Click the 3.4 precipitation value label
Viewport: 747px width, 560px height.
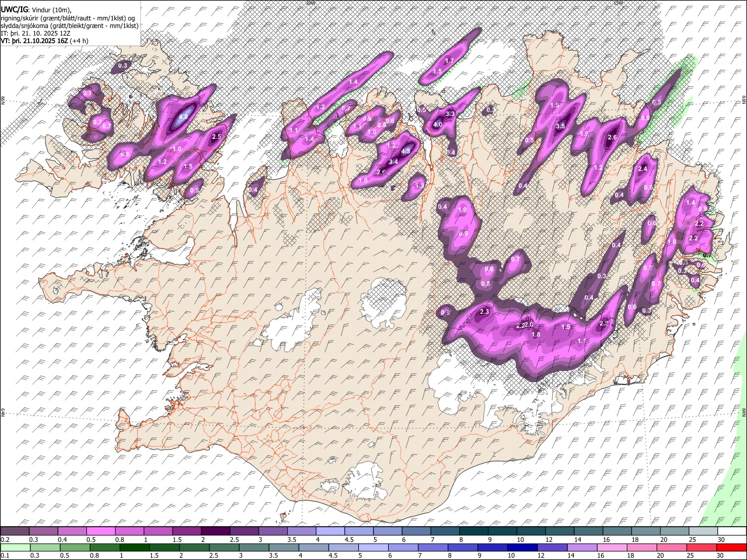coord(393,162)
